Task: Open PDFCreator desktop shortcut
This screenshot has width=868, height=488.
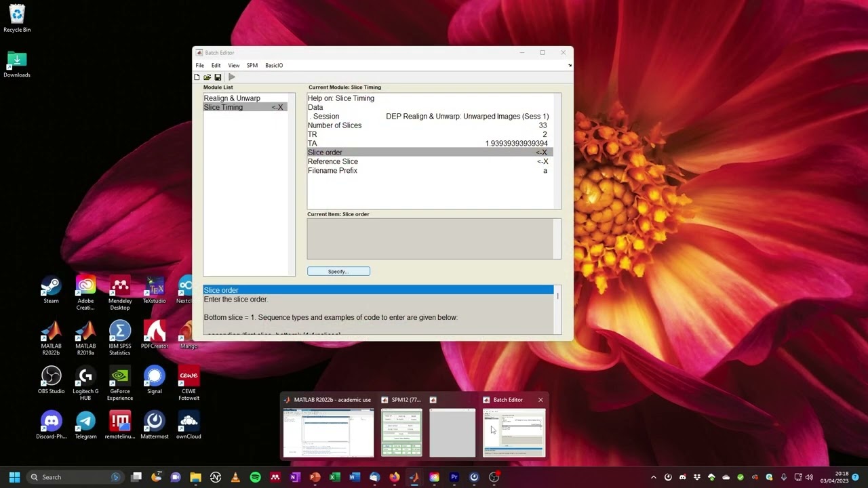Action: pos(155,335)
